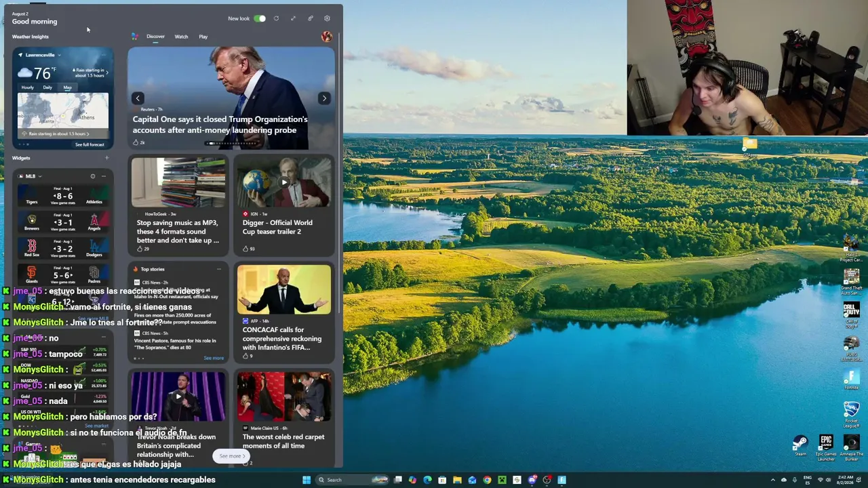Open Grand Theft Auto San Andreas shortcut
Viewport: 868px width, 488px height.
[x=852, y=282]
